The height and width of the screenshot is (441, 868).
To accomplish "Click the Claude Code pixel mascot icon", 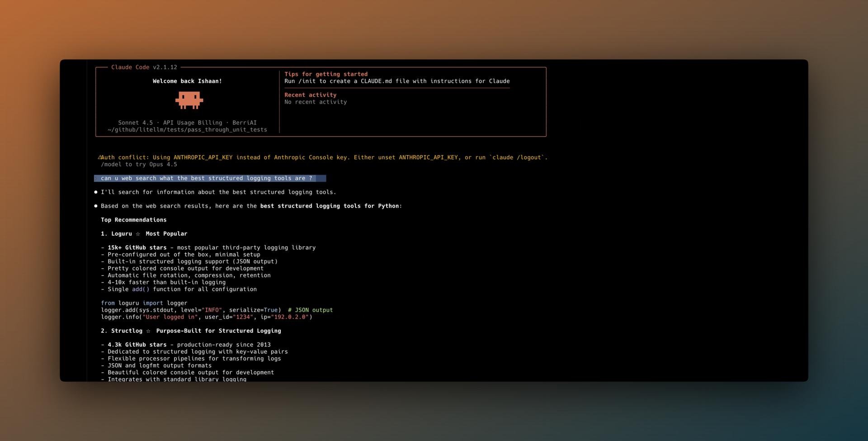I will 189,100.
